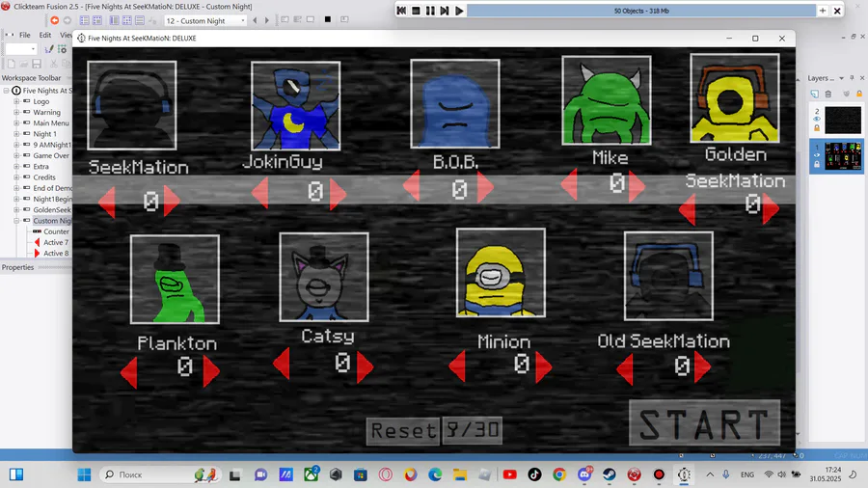Click the START button in game

click(705, 423)
